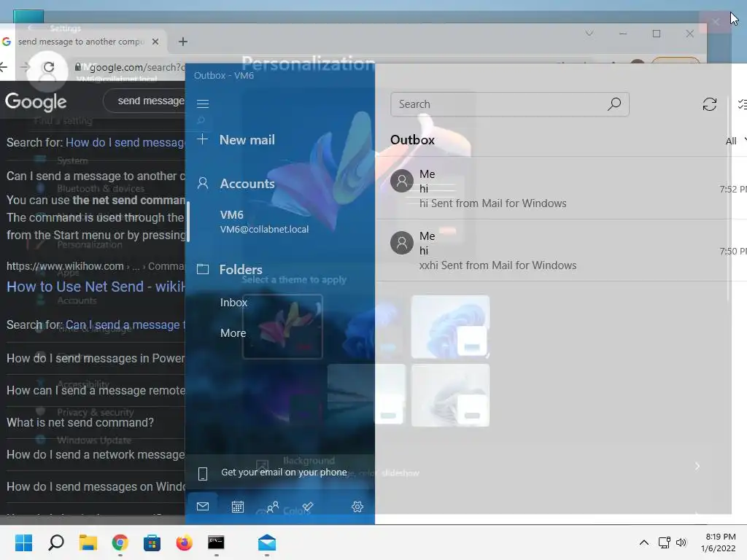Open 'How to Use Net Send - wikiH' link
Viewport: 747px width, 560px height.
(x=96, y=287)
